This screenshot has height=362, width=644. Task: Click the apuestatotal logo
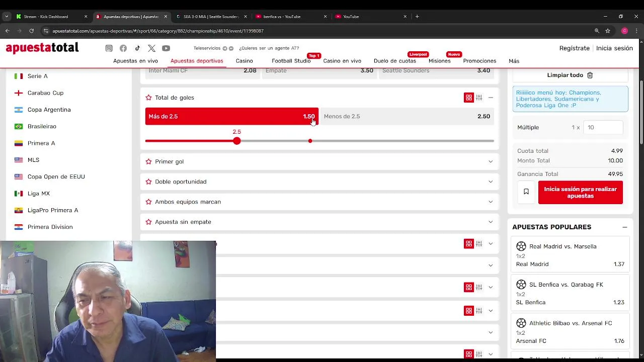[x=42, y=48]
